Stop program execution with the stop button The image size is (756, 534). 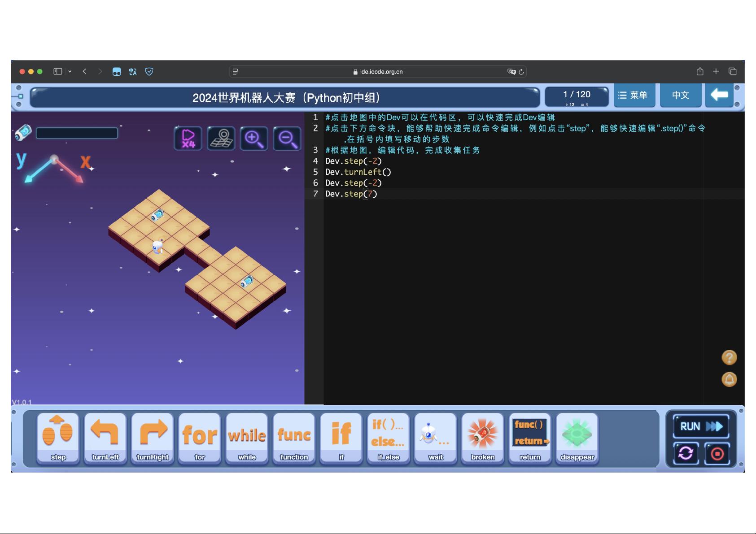tap(717, 454)
